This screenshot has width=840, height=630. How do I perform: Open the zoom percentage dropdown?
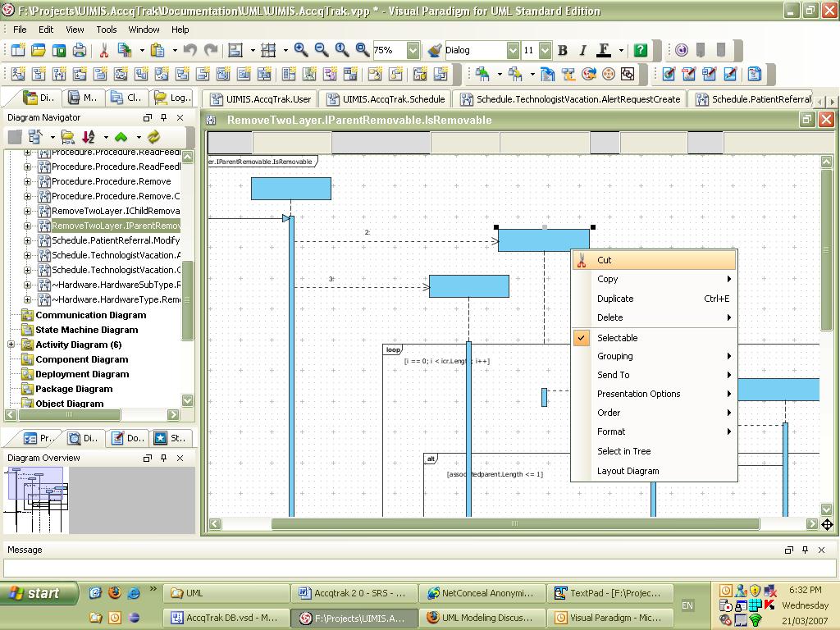click(413, 50)
